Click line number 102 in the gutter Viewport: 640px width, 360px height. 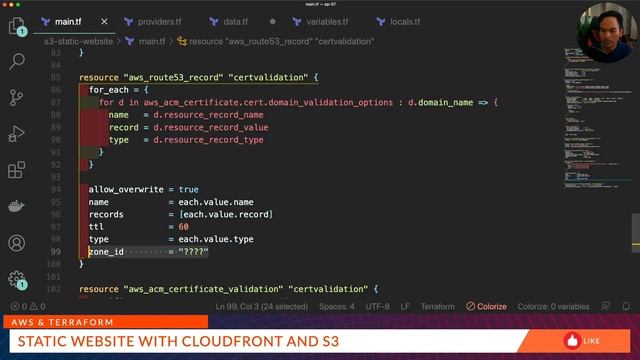[x=53, y=289]
